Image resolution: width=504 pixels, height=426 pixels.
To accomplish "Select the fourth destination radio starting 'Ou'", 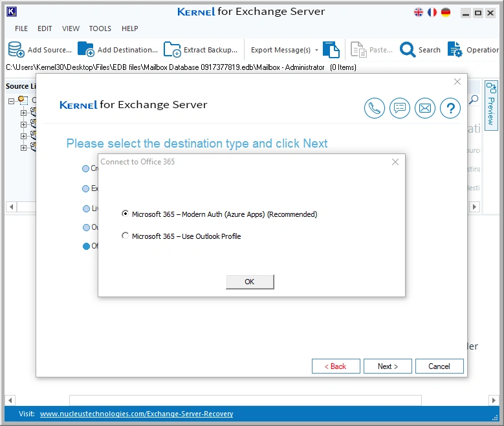I will (x=86, y=227).
